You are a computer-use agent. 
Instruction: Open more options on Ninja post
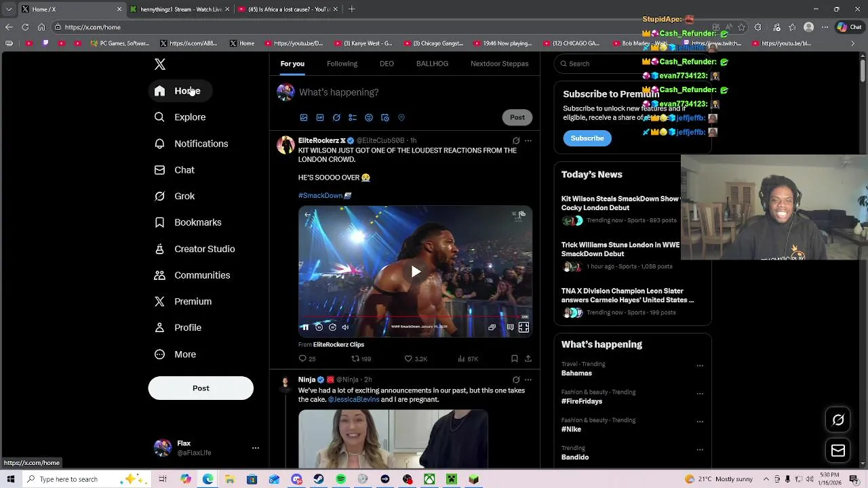pos(528,380)
